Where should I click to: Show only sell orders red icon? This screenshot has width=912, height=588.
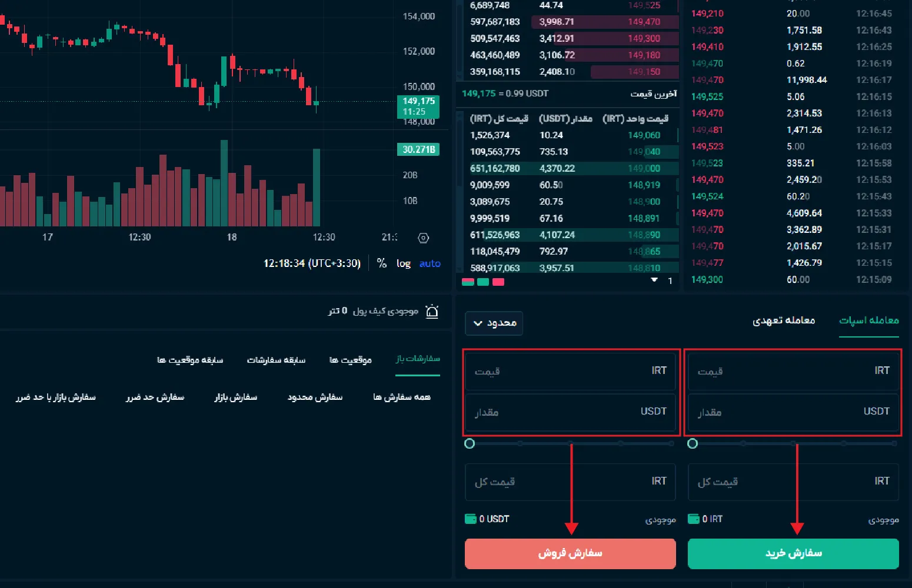point(498,282)
